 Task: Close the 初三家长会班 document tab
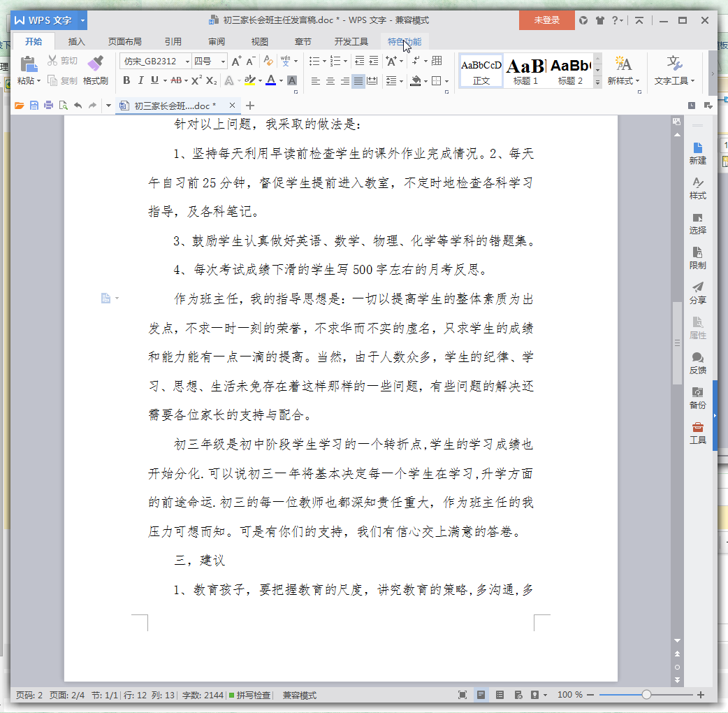click(232, 106)
